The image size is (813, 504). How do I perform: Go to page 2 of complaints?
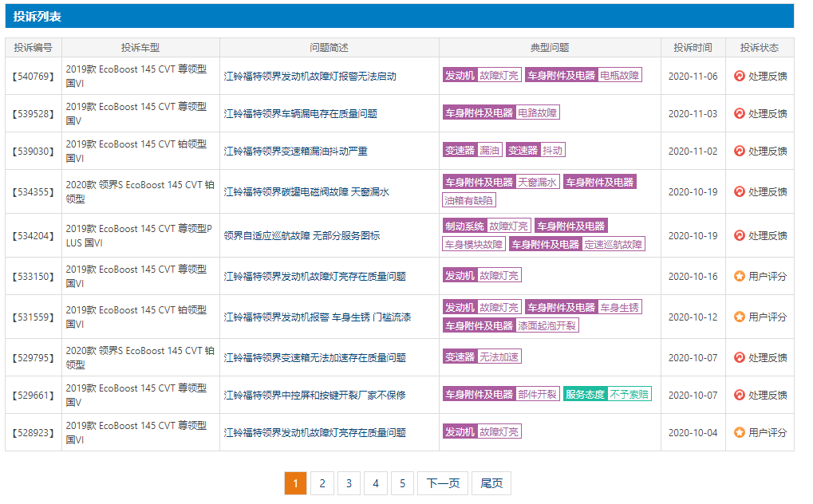tap(322, 483)
